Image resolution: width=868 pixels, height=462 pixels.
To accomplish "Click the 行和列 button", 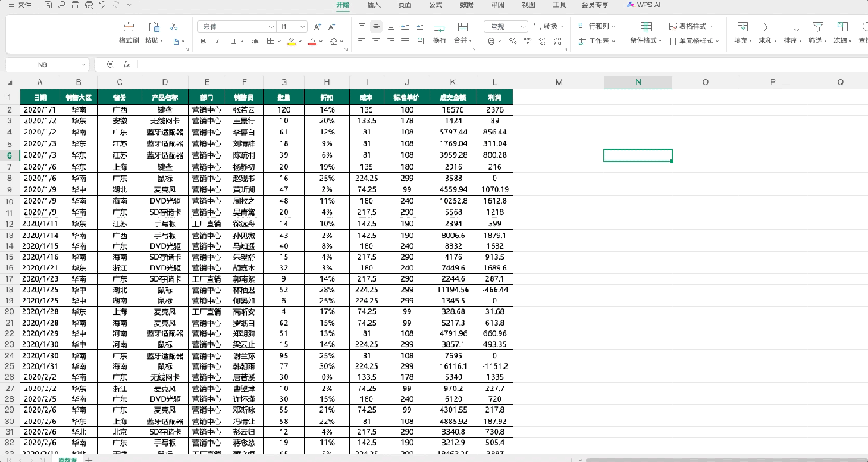I will 597,26.
